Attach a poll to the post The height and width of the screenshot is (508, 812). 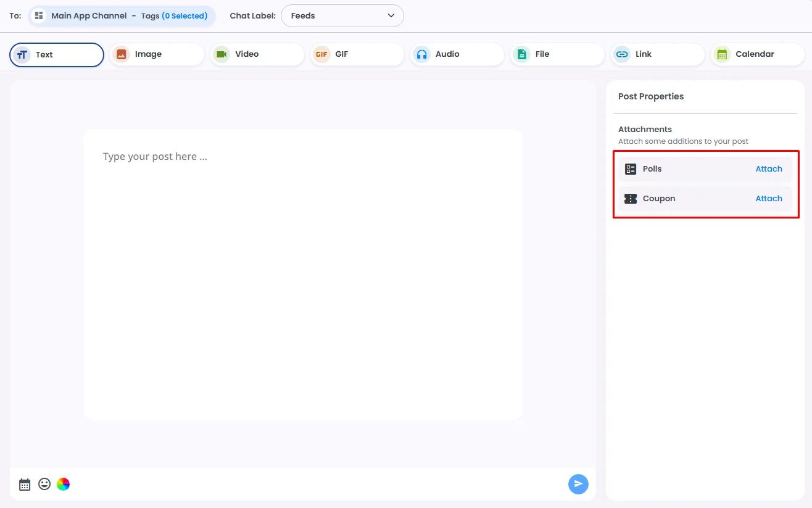click(769, 169)
